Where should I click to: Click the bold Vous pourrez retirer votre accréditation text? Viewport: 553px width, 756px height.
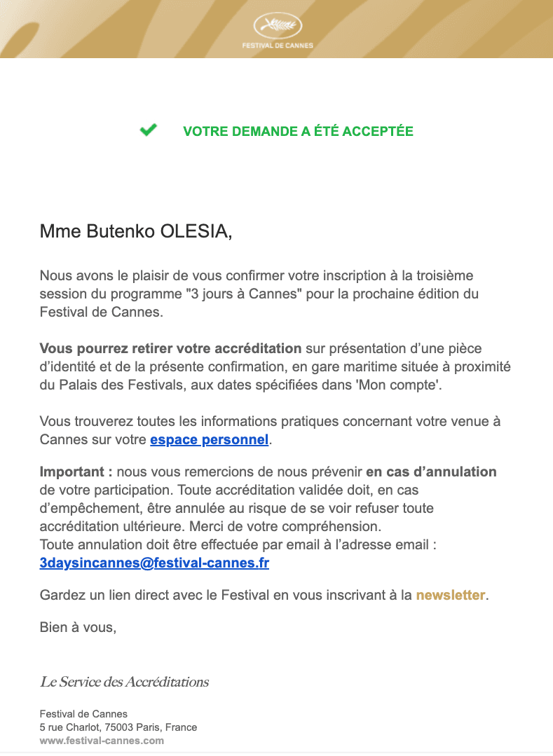[x=170, y=349]
